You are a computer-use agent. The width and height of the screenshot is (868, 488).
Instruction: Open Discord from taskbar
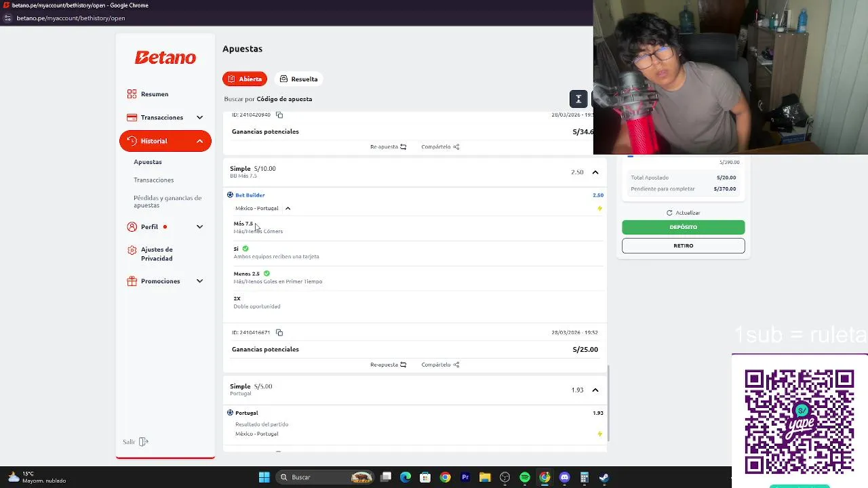click(564, 477)
